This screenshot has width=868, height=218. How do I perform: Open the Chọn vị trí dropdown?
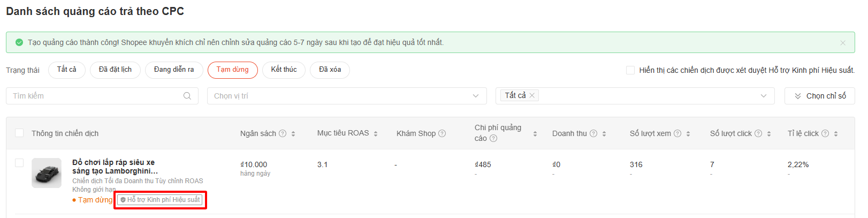[x=347, y=96]
